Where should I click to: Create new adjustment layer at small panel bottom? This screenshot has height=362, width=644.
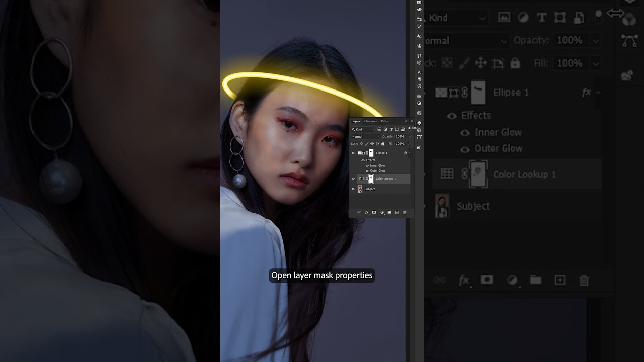tap(382, 212)
